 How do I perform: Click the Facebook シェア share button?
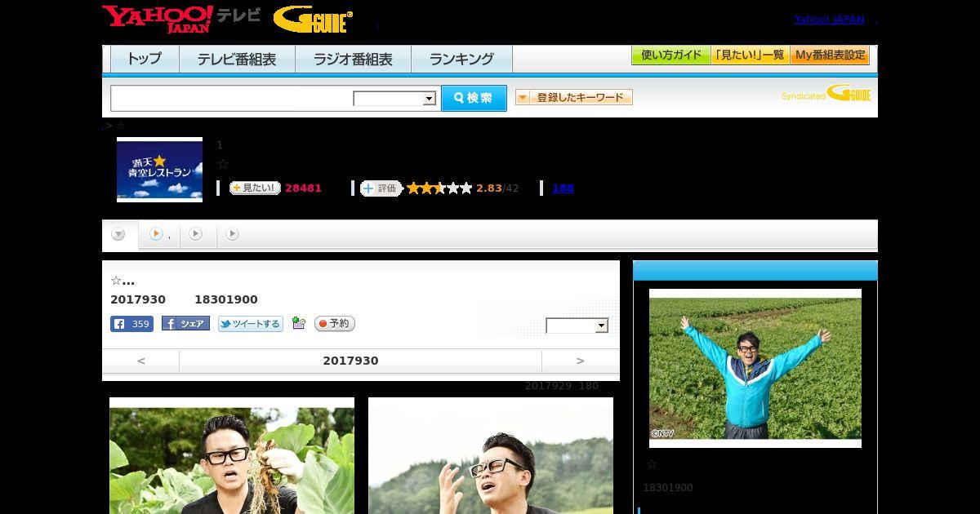[x=185, y=324]
